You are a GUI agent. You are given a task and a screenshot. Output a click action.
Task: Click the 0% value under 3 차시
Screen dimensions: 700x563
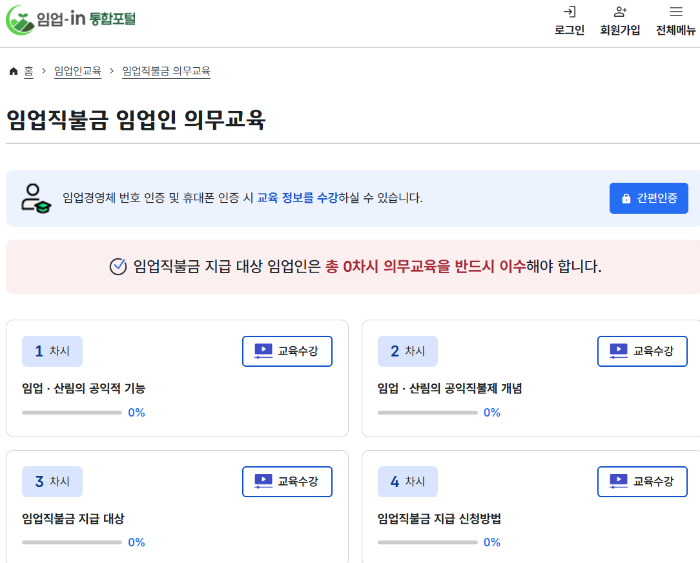click(x=137, y=542)
